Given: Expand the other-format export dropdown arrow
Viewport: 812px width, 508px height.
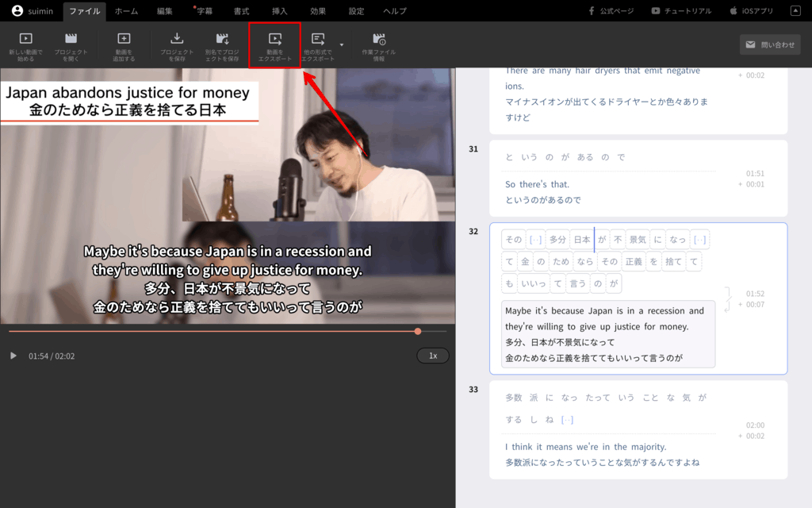Looking at the screenshot, I should click(341, 45).
